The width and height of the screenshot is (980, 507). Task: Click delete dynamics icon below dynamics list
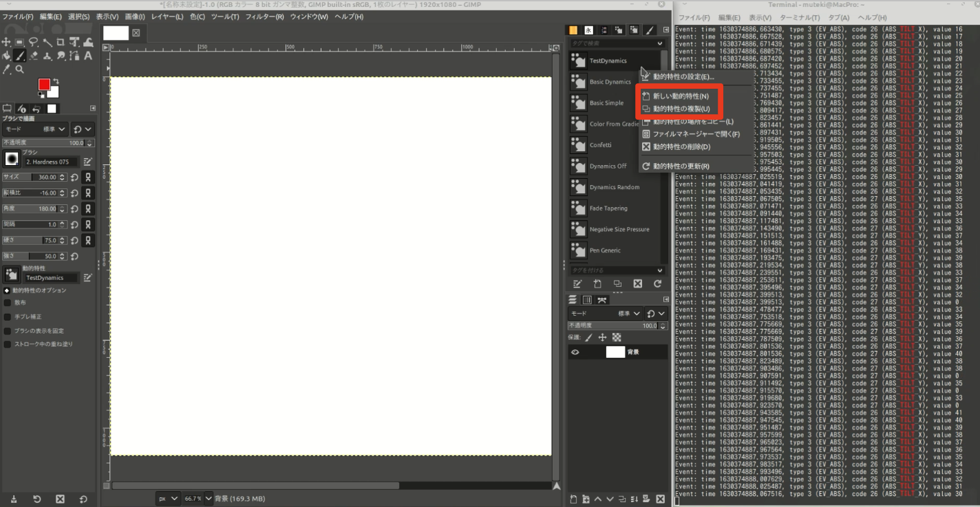point(637,283)
